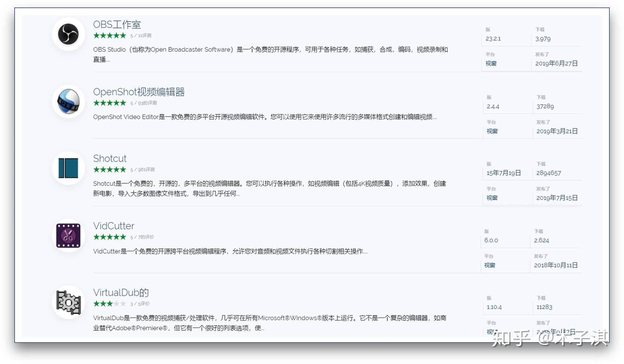Select the VidCutter release date 2018年10月11日
The image size is (624, 364).
[x=556, y=265]
